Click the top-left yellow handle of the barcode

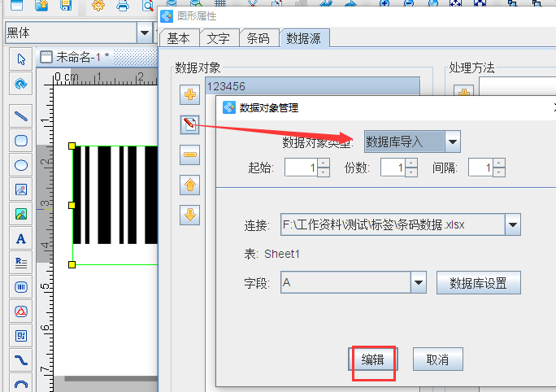72,146
